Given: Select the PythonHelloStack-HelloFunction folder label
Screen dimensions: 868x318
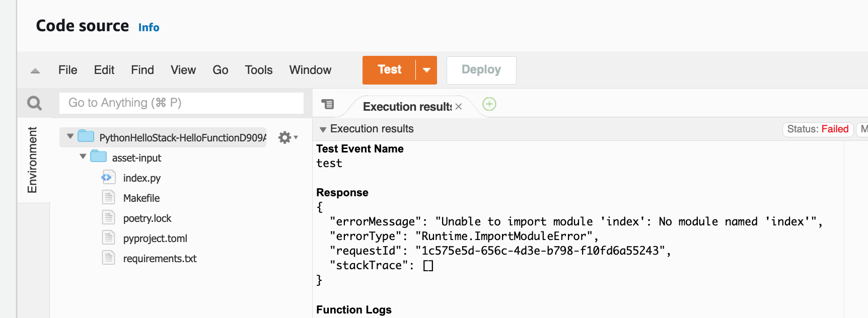Looking at the screenshot, I should (183, 138).
